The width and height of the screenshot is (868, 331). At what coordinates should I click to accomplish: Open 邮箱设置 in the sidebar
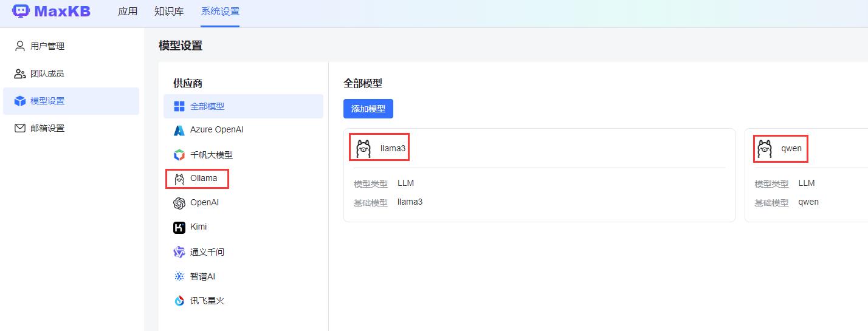(x=47, y=128)
